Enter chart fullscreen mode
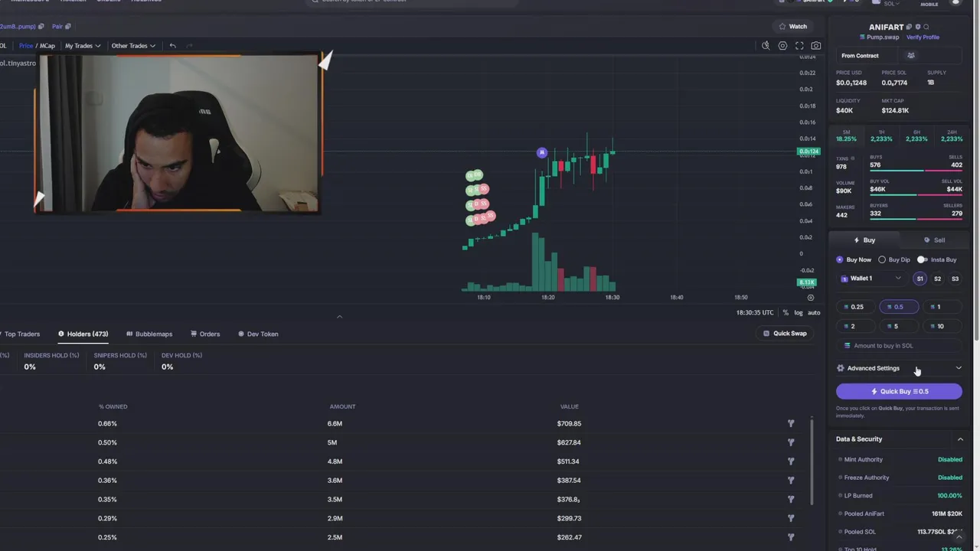The image size is (980, 551). click(799, 46)
